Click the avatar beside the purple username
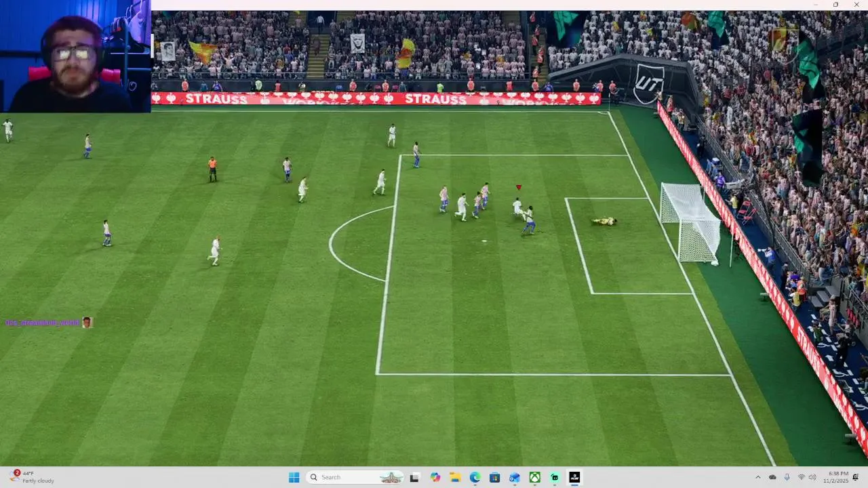 pyautogui.click(x=87, y=323)
